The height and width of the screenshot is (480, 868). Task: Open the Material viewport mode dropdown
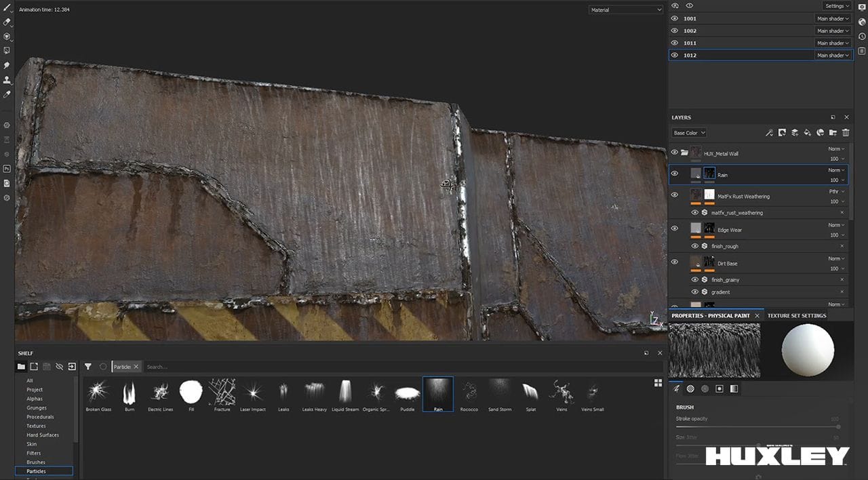625,10
